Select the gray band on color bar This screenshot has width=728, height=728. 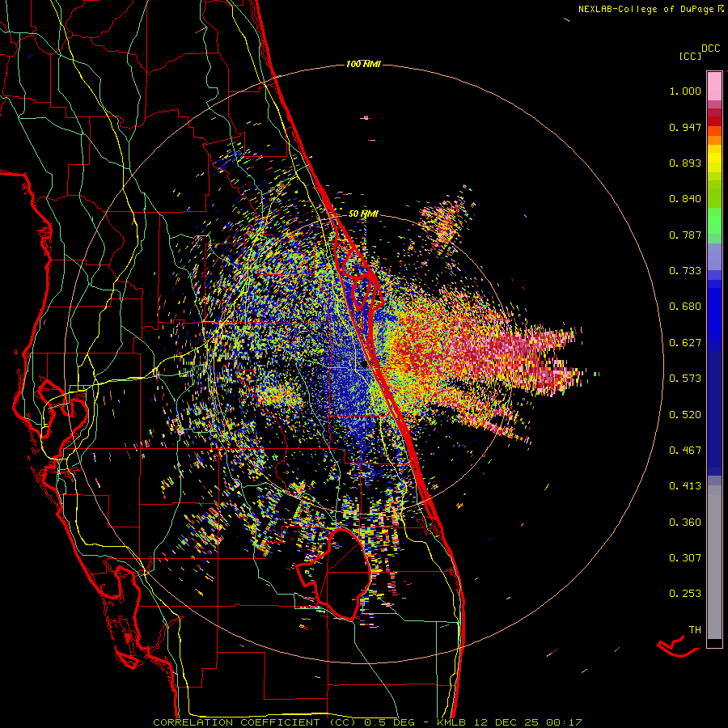(714, 562)
